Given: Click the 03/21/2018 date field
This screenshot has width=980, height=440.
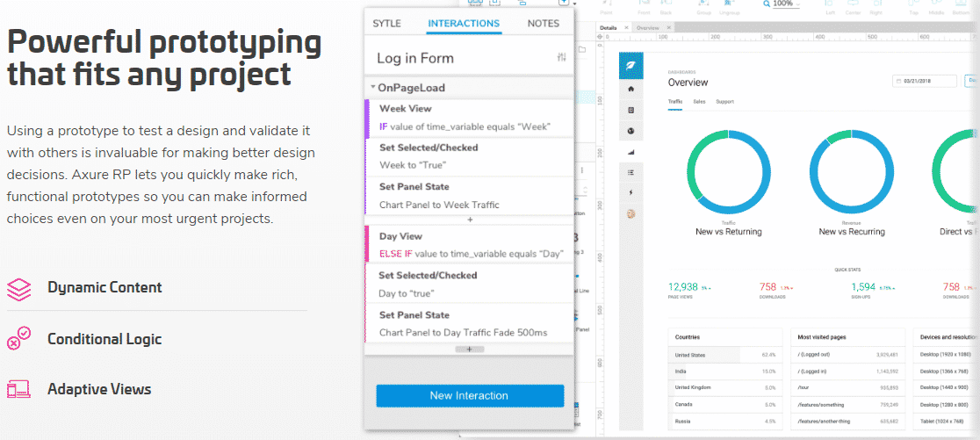Looking at the screenshot, I should 926,81.
